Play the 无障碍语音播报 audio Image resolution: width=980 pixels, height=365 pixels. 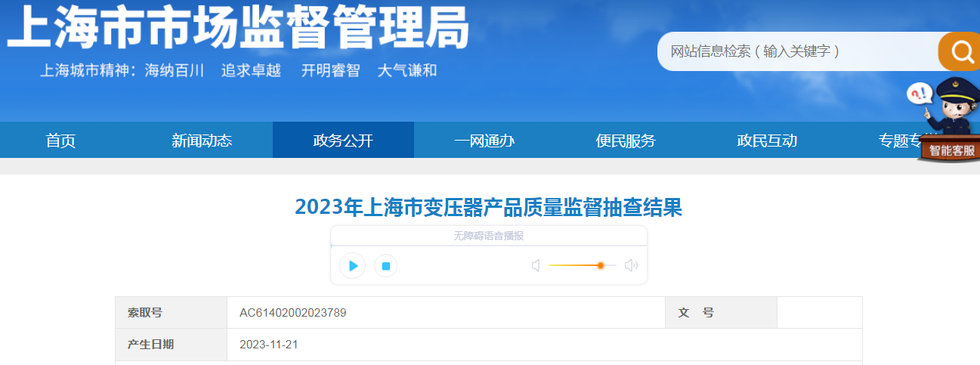352,266
